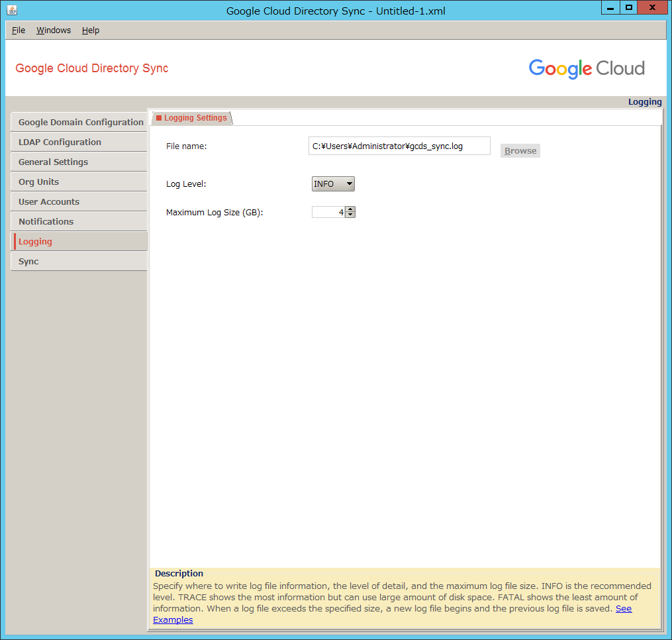
Task: Minimize the Directory Sync window
Action: coord(610,8)
